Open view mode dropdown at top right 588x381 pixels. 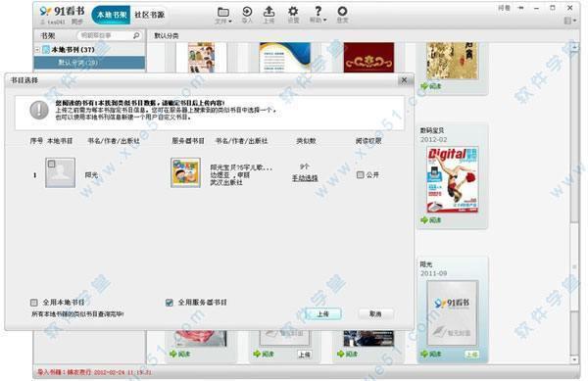point(570,21)
